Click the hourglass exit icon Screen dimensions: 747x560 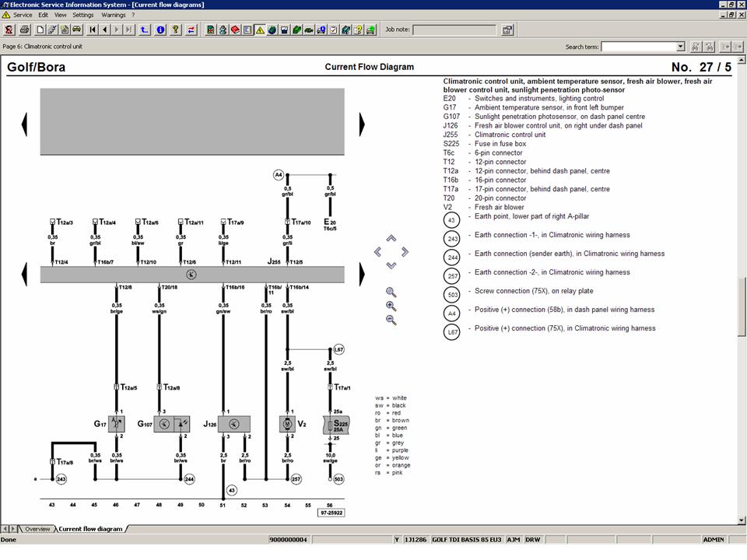coord(9,30)
